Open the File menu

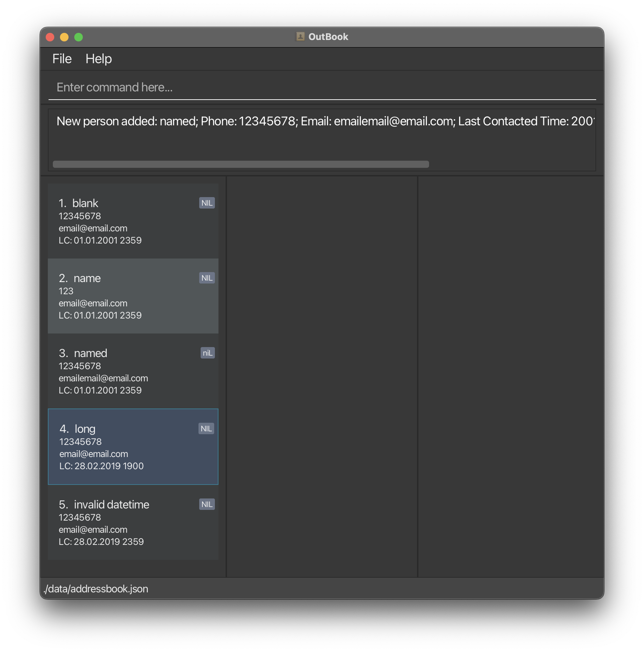coord(62,59)
